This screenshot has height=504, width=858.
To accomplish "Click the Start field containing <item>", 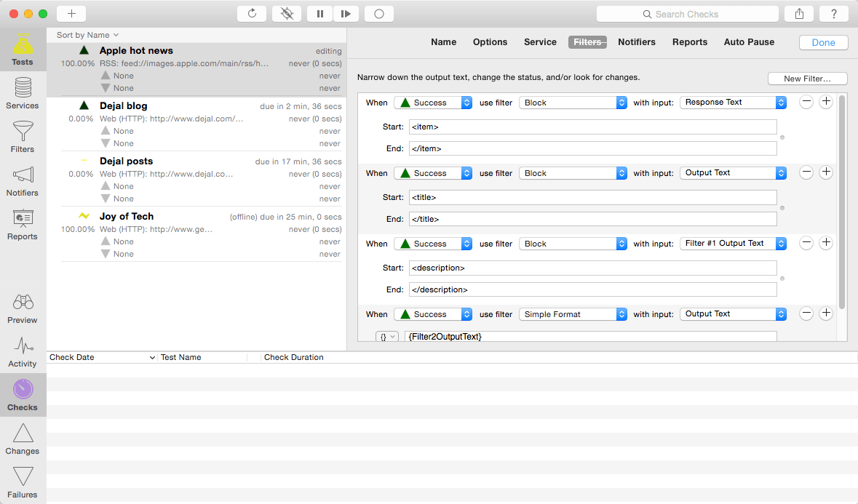I will coord(592,127).
